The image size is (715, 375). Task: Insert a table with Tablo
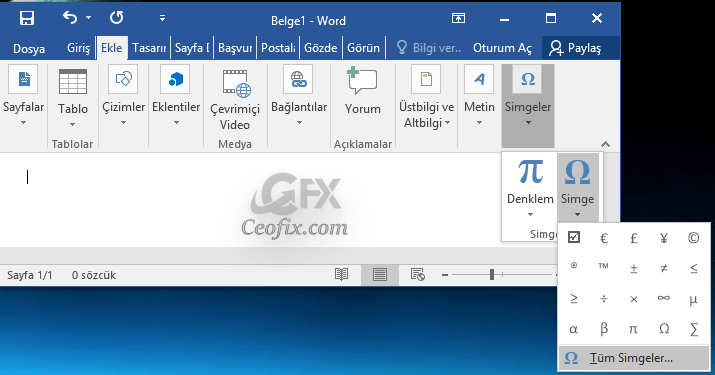click(x=73, y=98)
